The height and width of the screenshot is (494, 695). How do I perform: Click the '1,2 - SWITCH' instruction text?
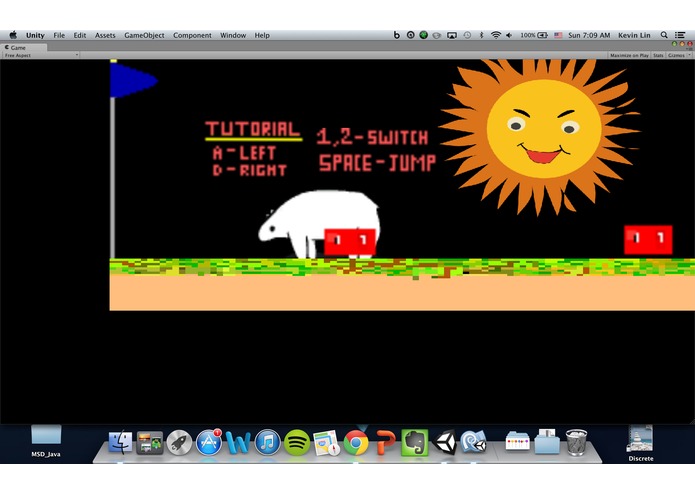pos(373,137)
